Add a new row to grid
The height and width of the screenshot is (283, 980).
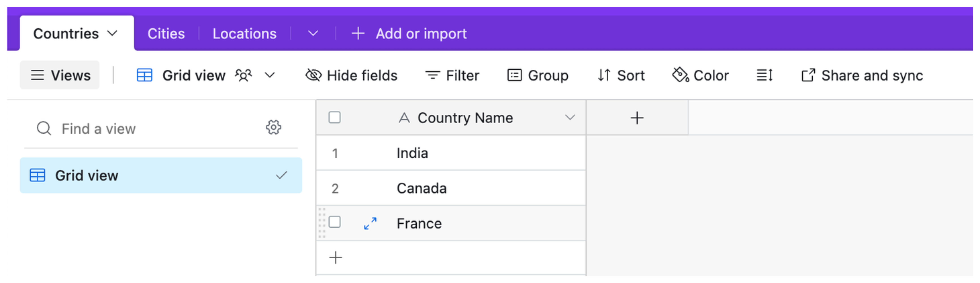tap(336, 258)
